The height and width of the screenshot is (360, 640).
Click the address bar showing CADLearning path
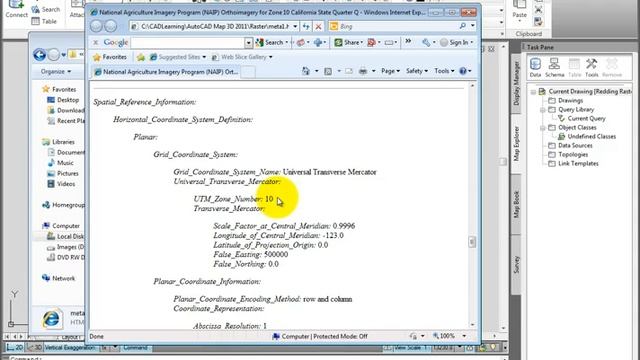point(216,26)
